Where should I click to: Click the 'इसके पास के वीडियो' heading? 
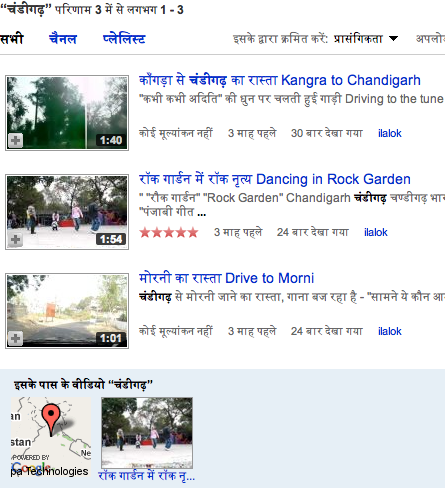pos(83,385)
